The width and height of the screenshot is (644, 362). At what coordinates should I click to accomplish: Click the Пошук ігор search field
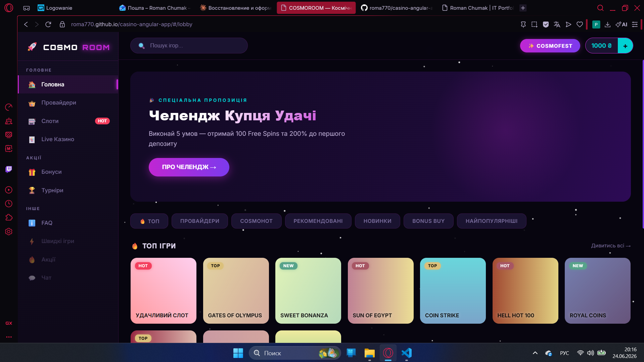click(189, 46)
